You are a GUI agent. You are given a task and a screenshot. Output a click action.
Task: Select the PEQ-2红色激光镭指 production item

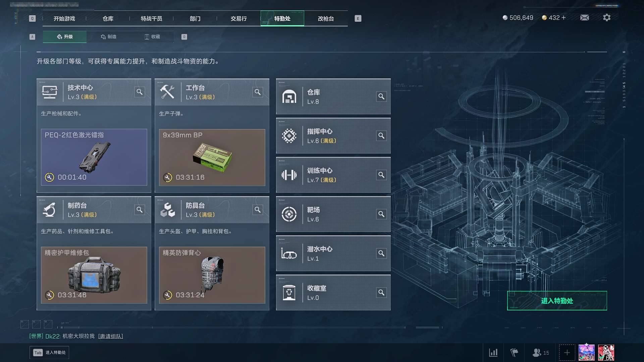pos(94,157)
